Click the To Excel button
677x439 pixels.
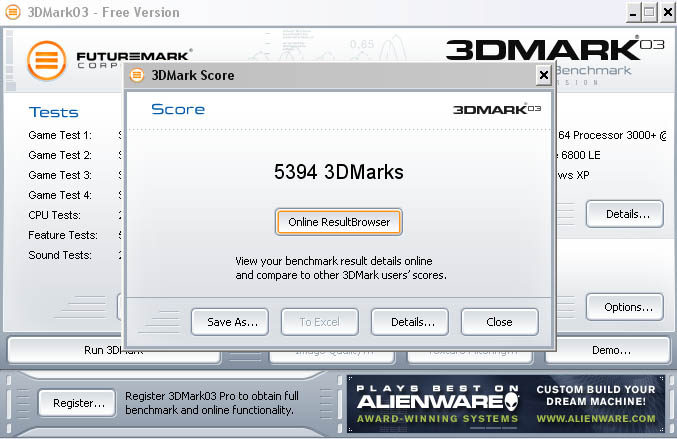tap(320, 322)
